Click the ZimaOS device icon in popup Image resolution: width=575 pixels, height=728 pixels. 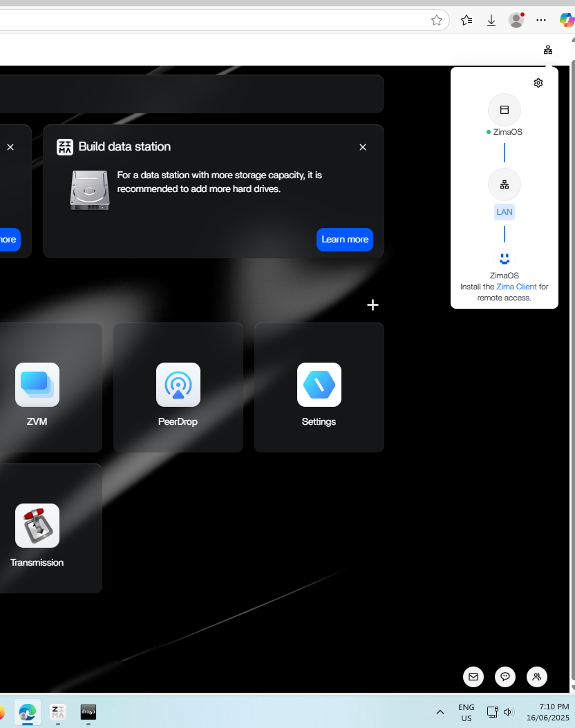tap(505, 110)
